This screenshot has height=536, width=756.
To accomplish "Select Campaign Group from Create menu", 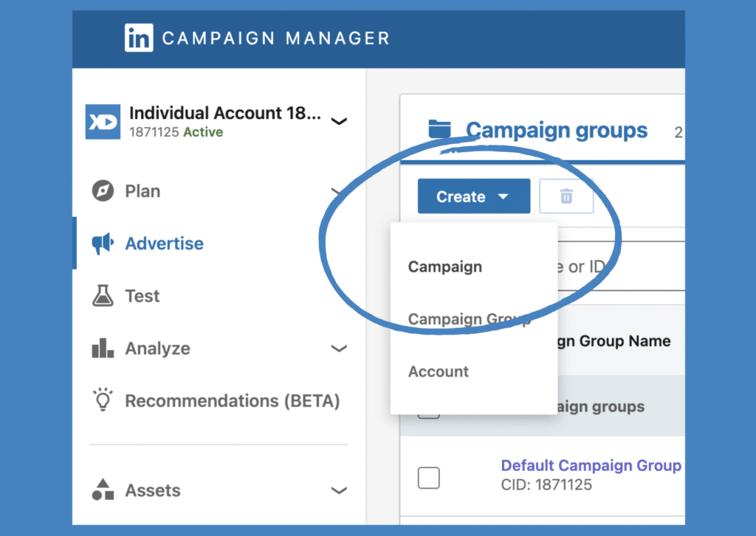I will (469, 319).
